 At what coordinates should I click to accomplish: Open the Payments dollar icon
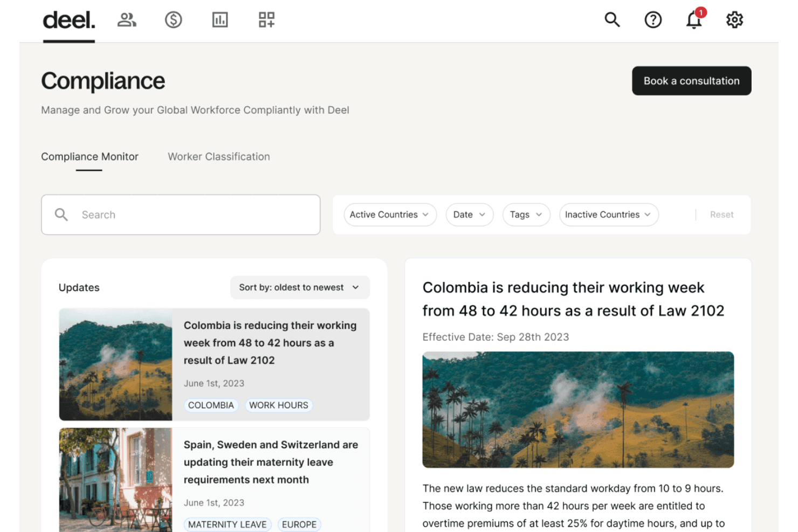click(173, 20)
